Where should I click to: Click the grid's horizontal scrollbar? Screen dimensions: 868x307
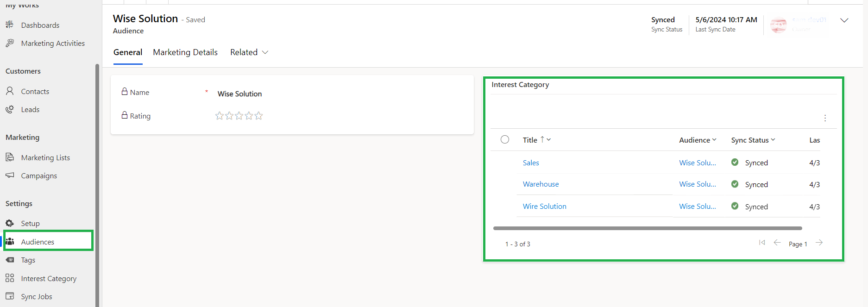click(647, 228)
